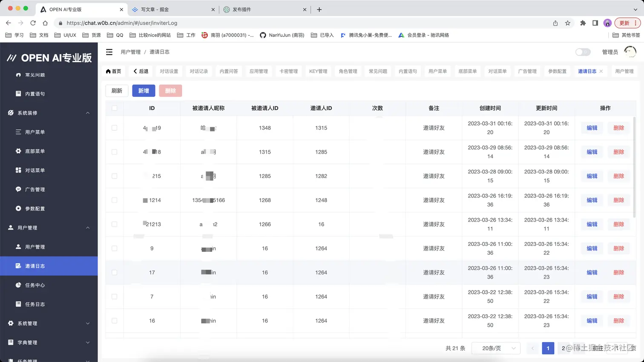This screenshot has height=362, width=644.
Task: Toggle the dark mode switch near 管理员
Action: pos(582,51)
